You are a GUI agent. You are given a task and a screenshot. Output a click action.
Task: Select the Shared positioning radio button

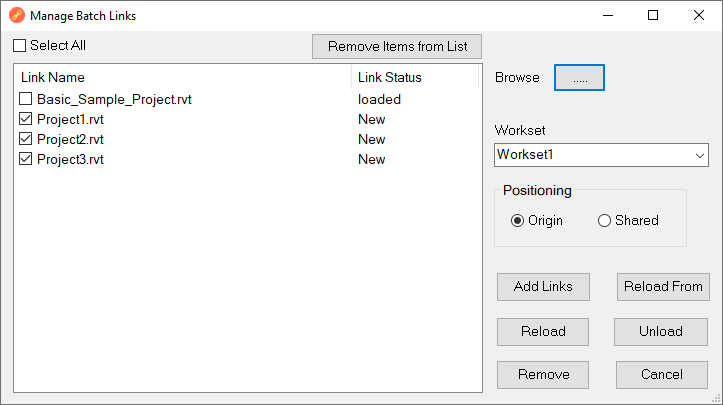point(604,221)
